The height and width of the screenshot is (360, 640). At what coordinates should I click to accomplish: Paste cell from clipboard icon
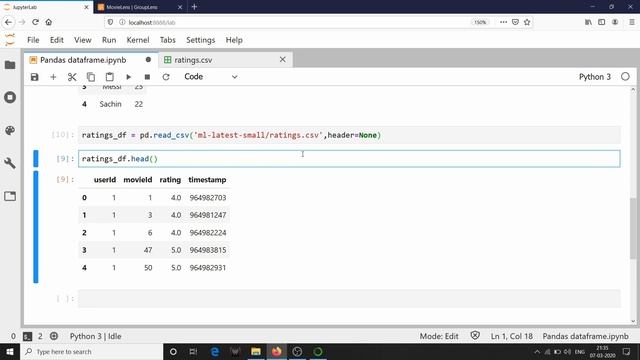(109, 77)
